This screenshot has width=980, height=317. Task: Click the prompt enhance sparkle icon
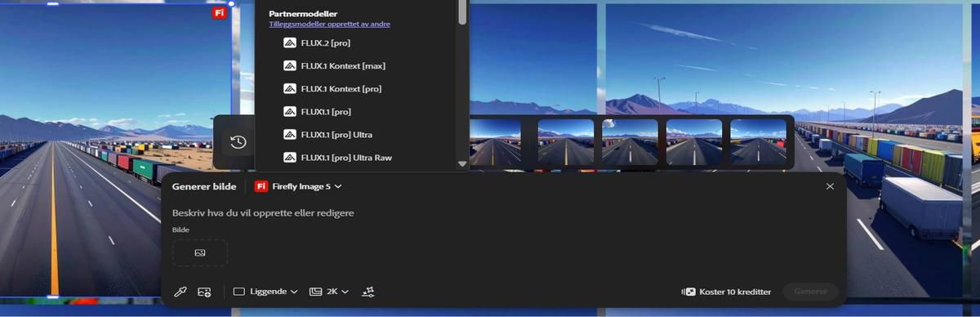(368, 292)
